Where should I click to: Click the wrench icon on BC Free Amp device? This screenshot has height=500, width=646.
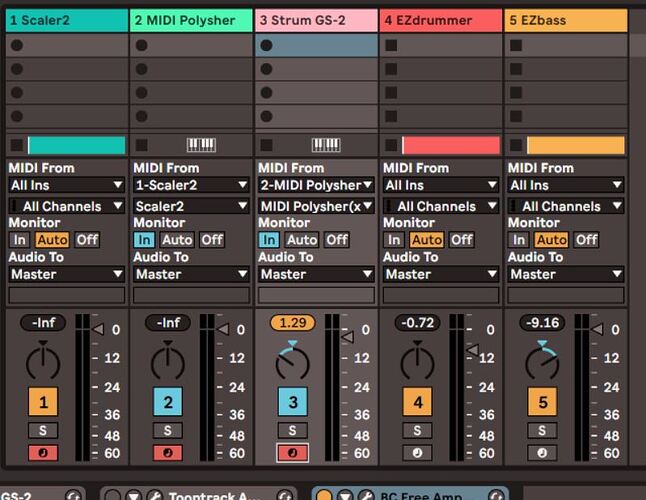tap(366, 495)
